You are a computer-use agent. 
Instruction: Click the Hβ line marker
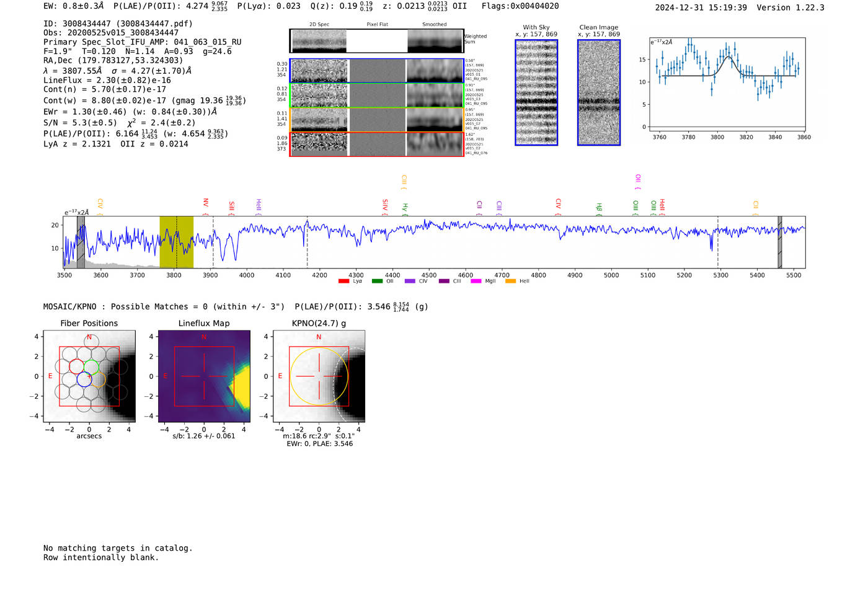599,209
